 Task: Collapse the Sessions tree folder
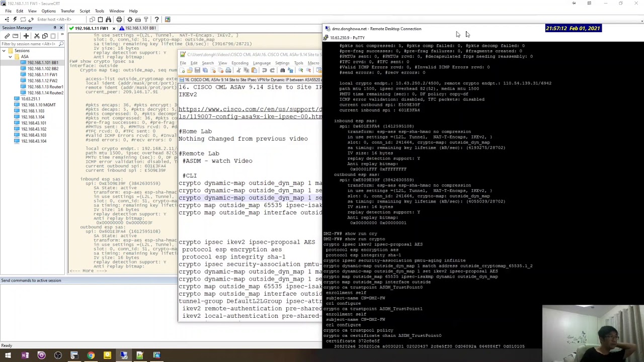(x=4, y=51)
